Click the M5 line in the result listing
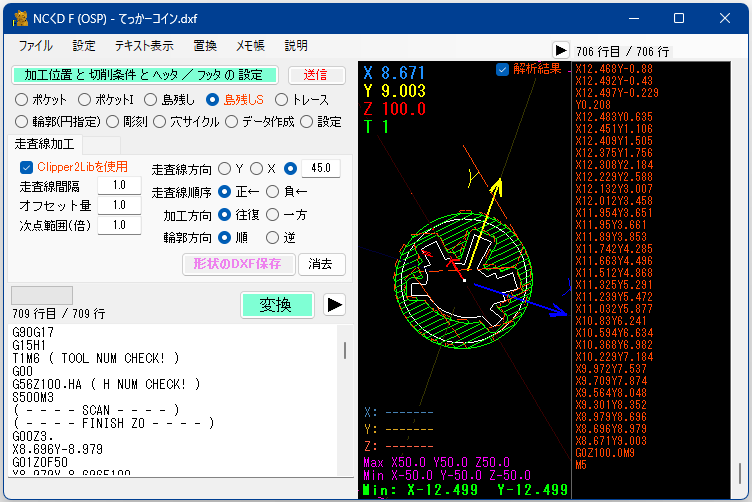The height and width of the screenshot is (502, 752). 581,465
